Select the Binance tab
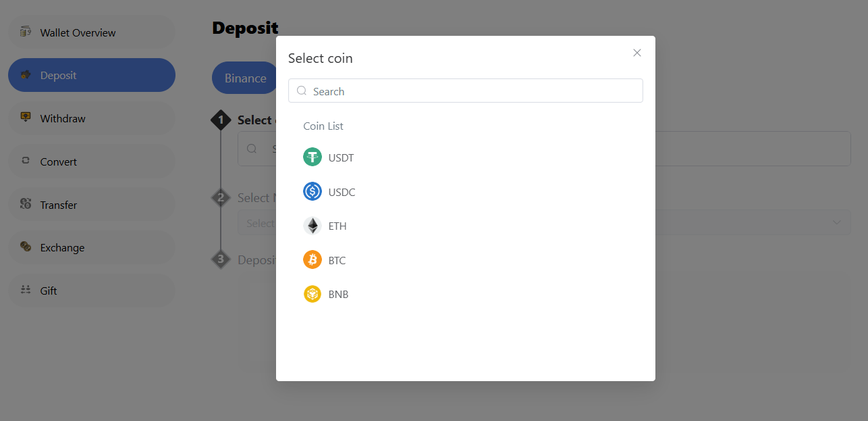 point(245,78)
